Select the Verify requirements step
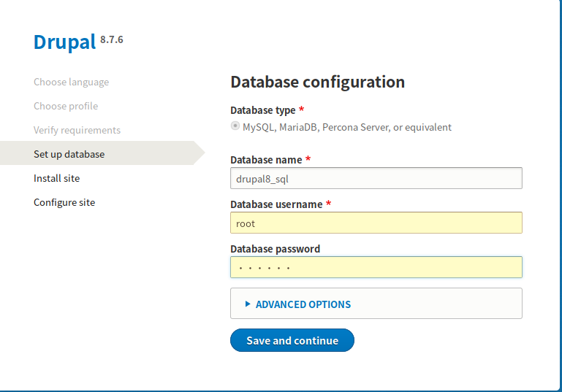562x392 pixels. pos(77,130)
